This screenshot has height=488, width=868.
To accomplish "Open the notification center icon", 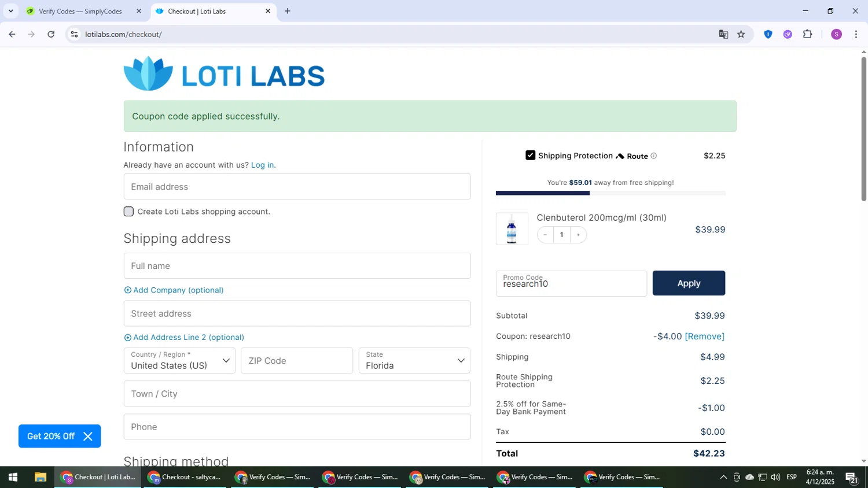I will tap(852, 477).
